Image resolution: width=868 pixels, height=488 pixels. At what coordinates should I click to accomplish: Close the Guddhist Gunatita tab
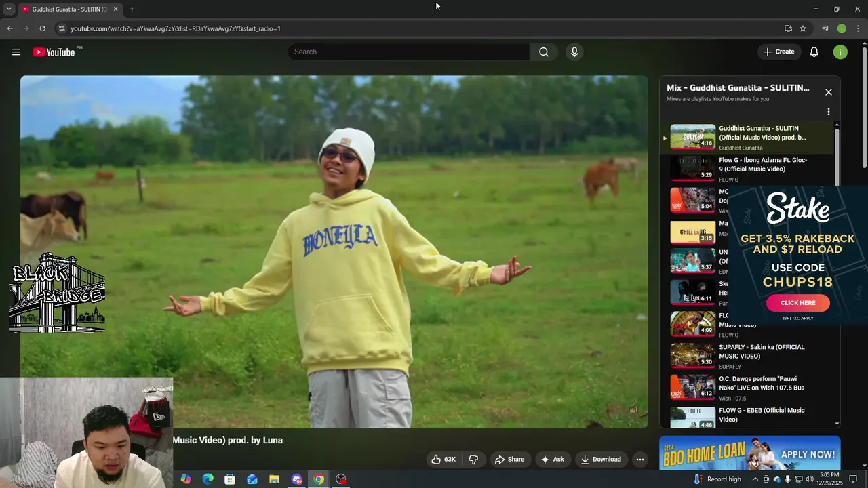click(115, 9)
